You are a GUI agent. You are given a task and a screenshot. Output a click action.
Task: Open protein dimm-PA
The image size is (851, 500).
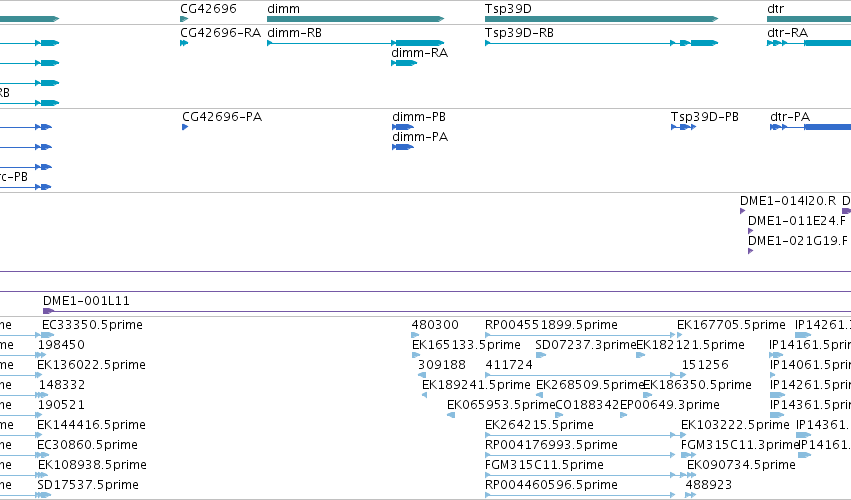click(x=420, y=137)
